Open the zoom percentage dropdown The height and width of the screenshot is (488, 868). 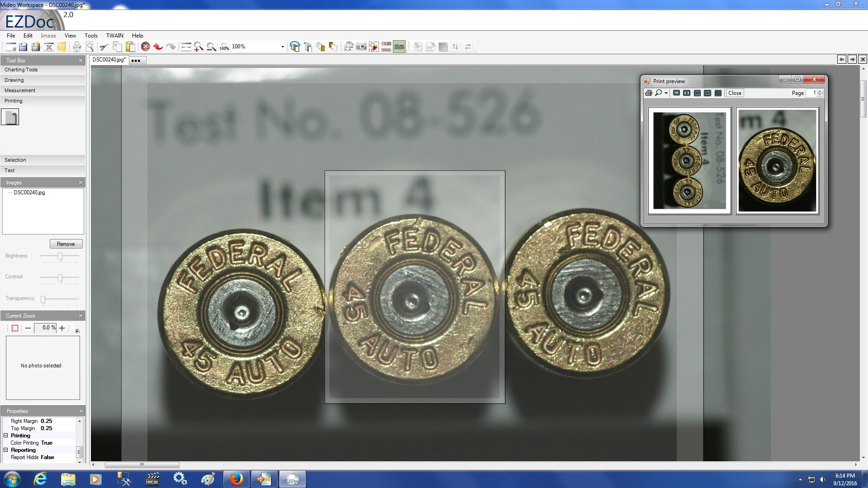tap(283, 47)
